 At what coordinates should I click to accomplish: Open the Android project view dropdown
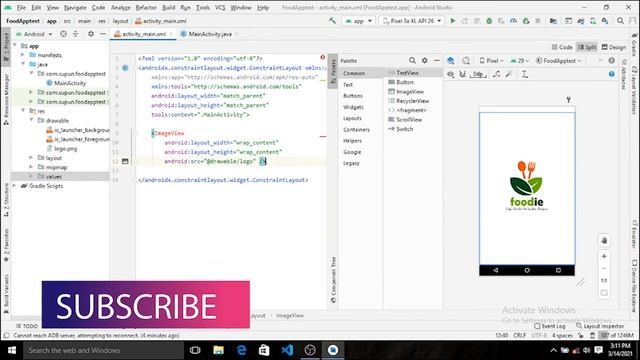point(34,34)
